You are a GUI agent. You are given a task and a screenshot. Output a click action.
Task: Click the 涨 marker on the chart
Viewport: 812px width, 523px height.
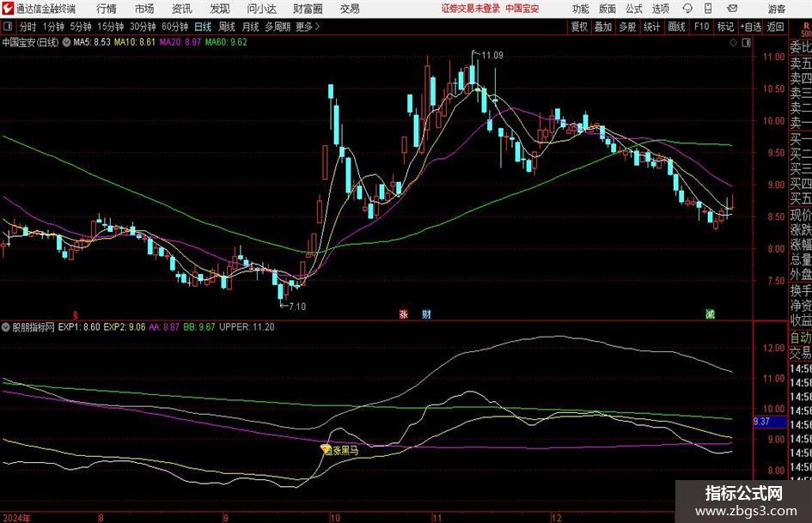tap(403, 314)
